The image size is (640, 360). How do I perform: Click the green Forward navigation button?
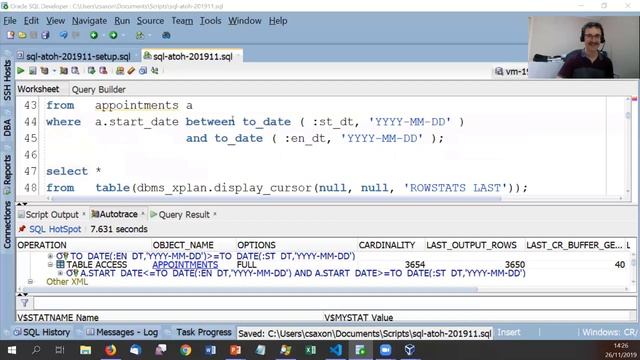coord(113,36)
